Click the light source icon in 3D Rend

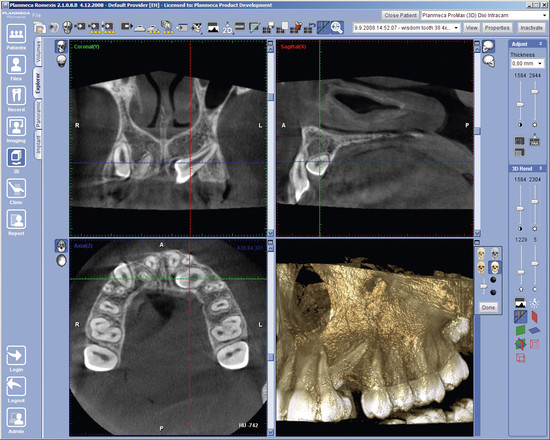[534, 302]
